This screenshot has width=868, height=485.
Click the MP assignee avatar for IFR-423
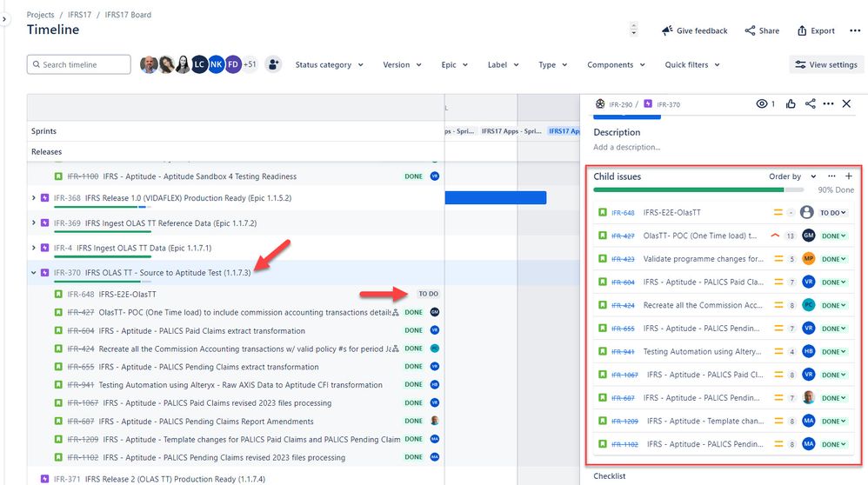808,258
